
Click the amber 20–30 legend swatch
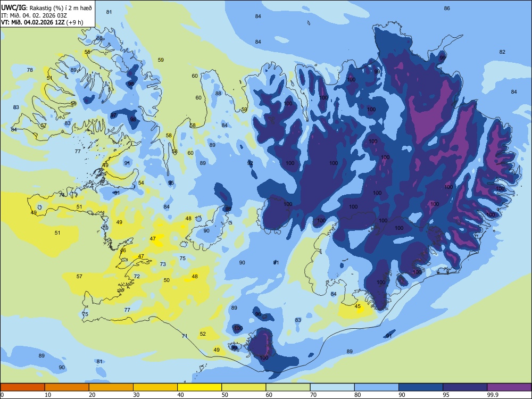pyautogui.click(x=111, y=387)
